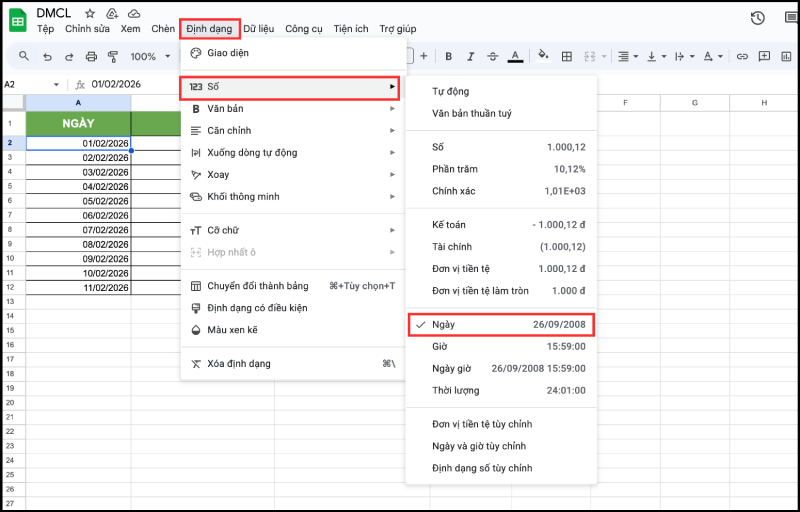Choose Tự động number format

(501, 92)
